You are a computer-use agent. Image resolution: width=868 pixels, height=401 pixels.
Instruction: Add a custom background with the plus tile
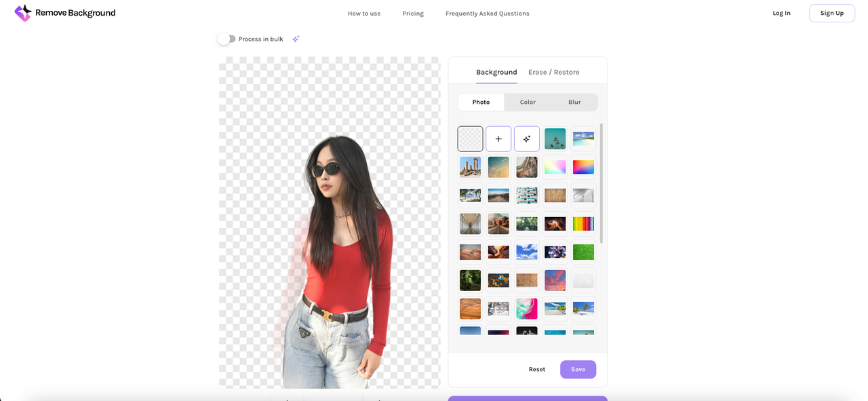(498, 139)
